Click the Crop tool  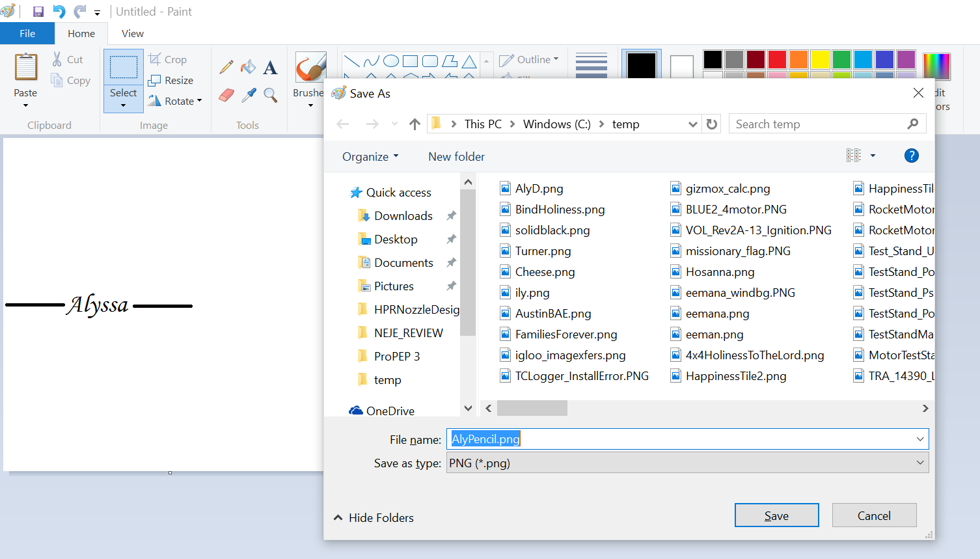(167, 59)
